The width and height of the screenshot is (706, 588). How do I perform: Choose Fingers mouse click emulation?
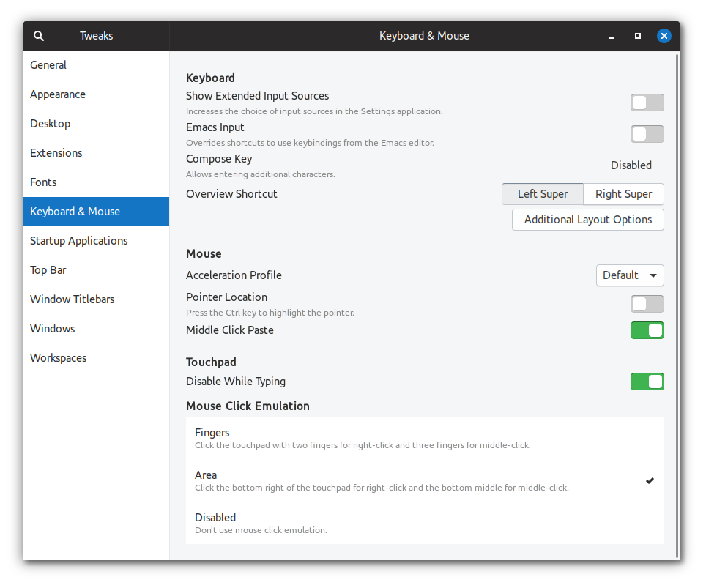[x=425, y=438]
